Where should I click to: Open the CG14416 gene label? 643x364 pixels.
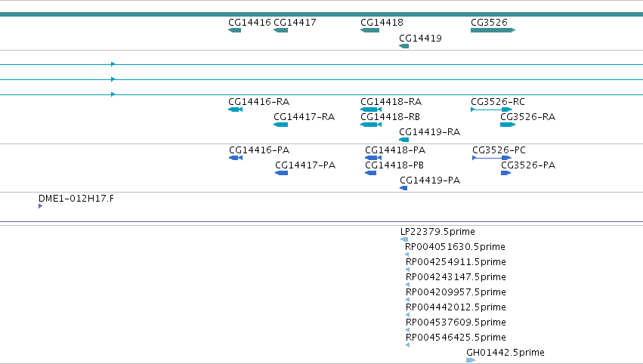pyautogui.click(x=249, y=23)
